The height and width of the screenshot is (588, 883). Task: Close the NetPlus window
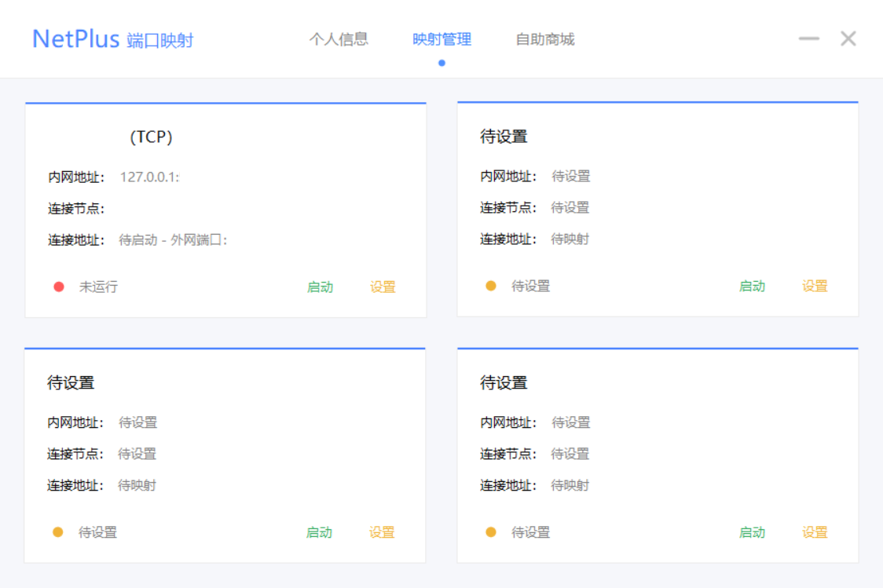[x=848, y=38]
